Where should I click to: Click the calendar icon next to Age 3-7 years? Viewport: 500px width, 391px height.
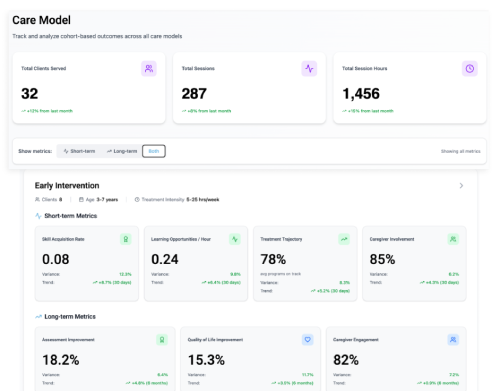[x=81, y=199]
